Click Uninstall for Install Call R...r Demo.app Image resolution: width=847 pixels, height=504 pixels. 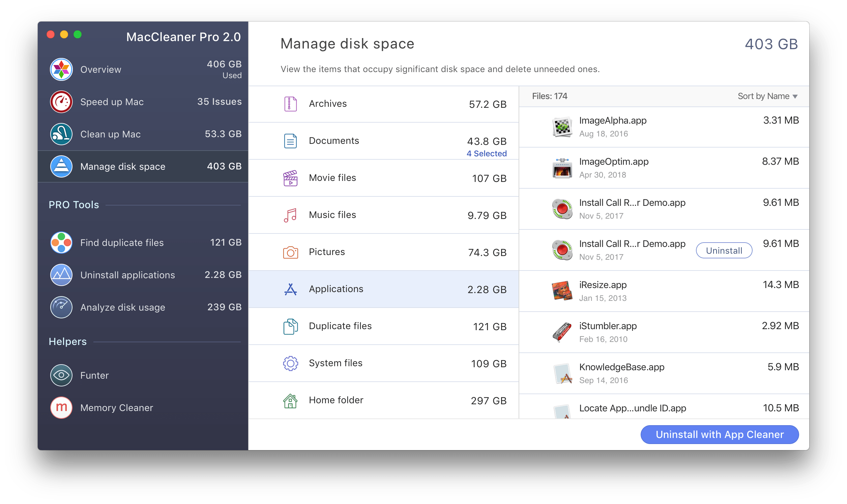coord(723,250)
